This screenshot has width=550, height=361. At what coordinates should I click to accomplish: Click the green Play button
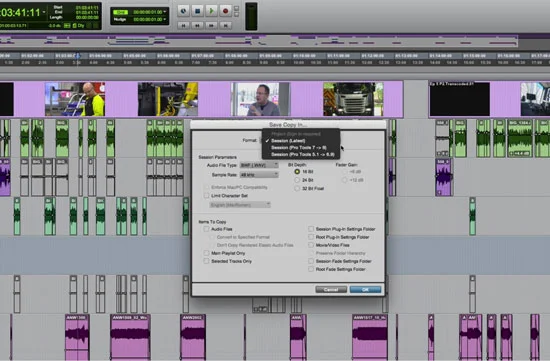point(211,11)
